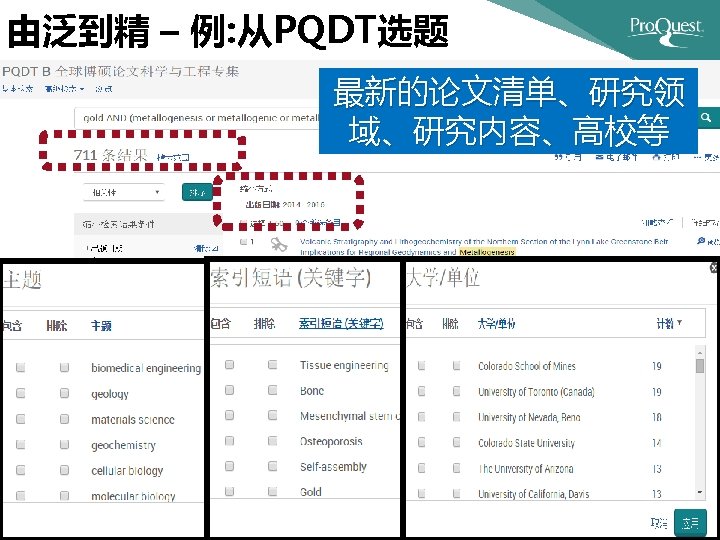Include The University of Arizona
Viewport: 720px width, 540px height.
(421, 468)
